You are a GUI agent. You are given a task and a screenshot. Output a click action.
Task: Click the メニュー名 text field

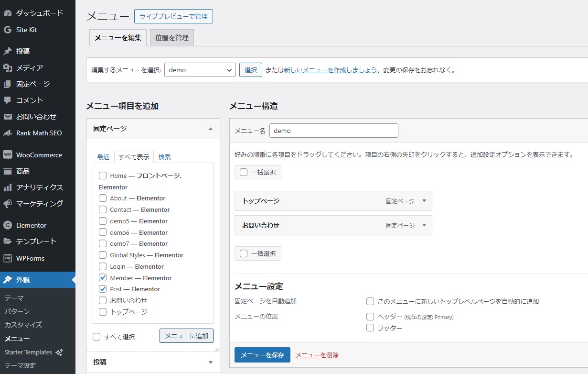(x=333, y=131)
